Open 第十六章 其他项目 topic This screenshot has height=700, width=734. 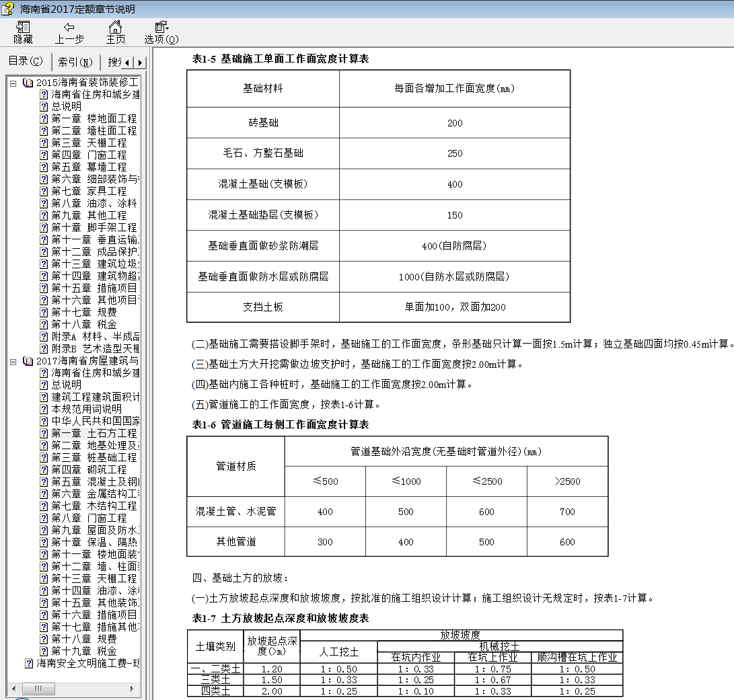click(x=95, y=301)
